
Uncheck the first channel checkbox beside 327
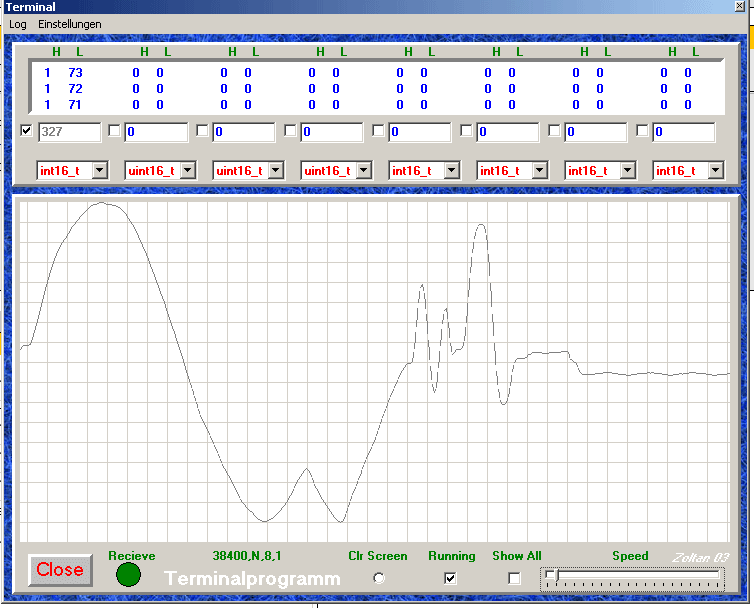coord(26,130)
